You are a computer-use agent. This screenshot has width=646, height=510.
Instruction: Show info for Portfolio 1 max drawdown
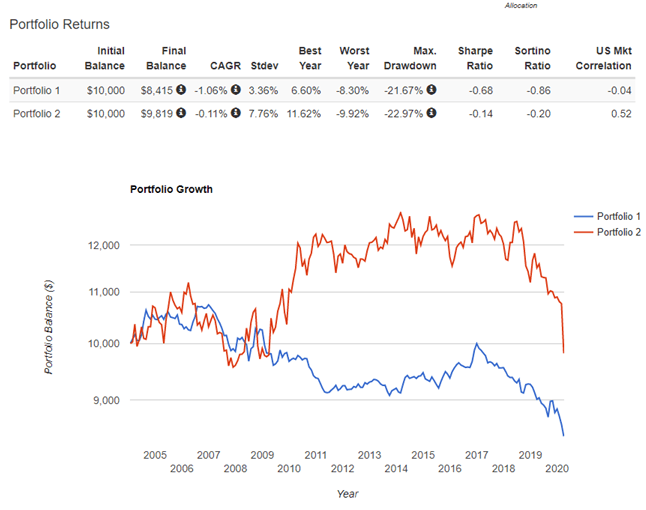click(432, 90)
